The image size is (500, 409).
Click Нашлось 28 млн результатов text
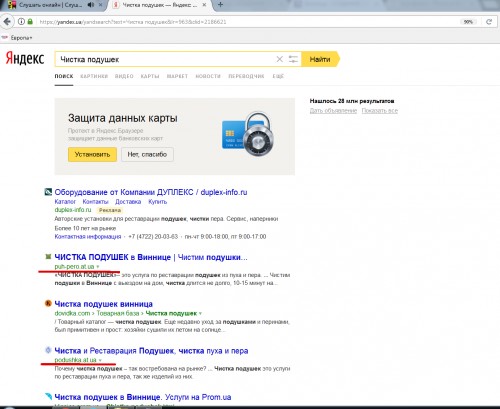pyautogui.click(x=352, y=101)
